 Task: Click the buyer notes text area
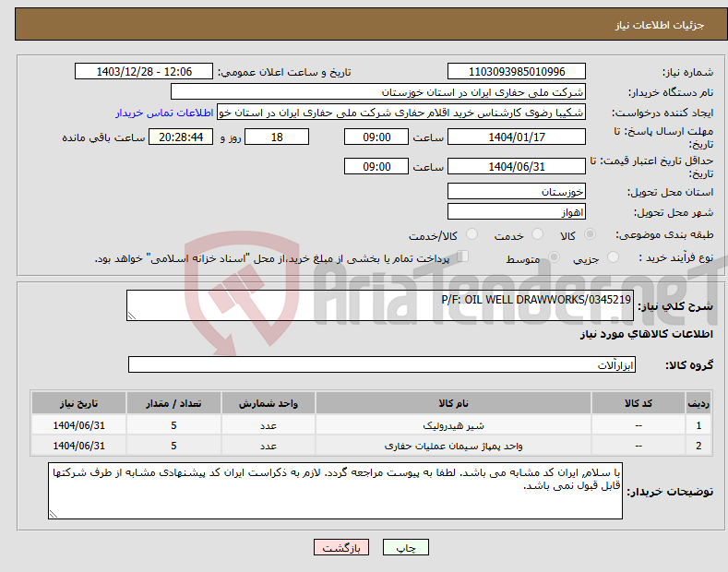pyautogui.click(x=335, y=491)
